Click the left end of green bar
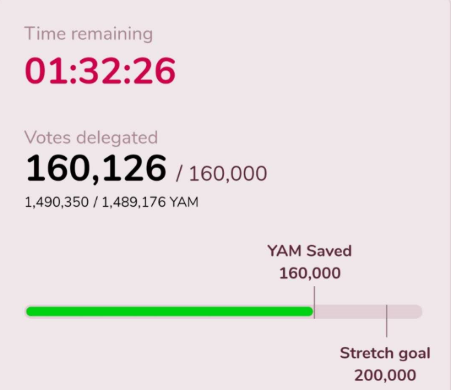The image size is (452, 392). click(31, 312)
